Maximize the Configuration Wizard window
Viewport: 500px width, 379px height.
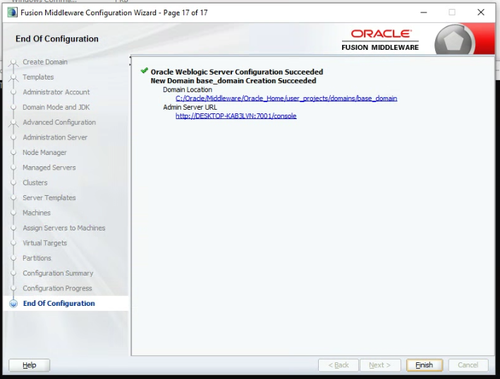452,12
